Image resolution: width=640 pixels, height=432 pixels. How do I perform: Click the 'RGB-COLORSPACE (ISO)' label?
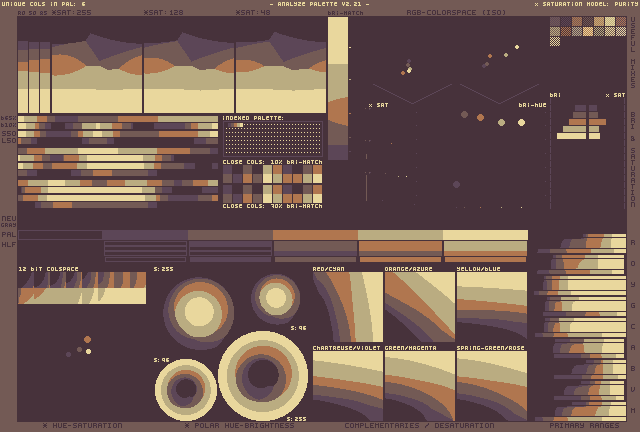456,13
